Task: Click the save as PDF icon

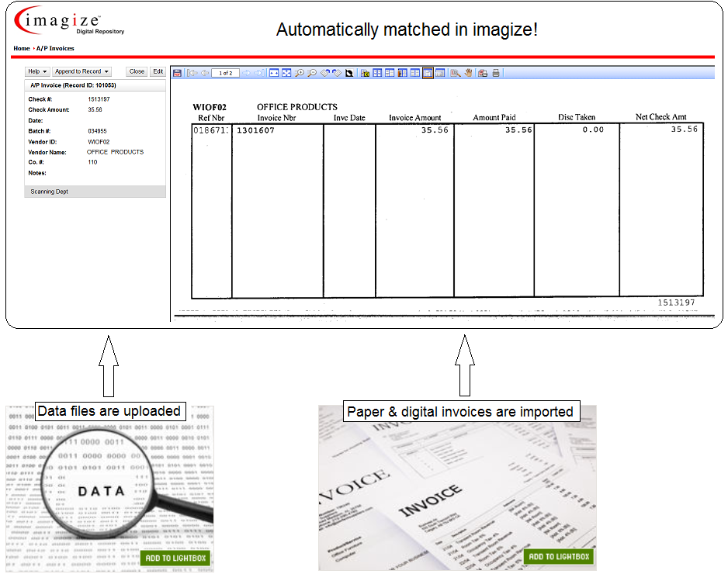Action: point(177,73)
